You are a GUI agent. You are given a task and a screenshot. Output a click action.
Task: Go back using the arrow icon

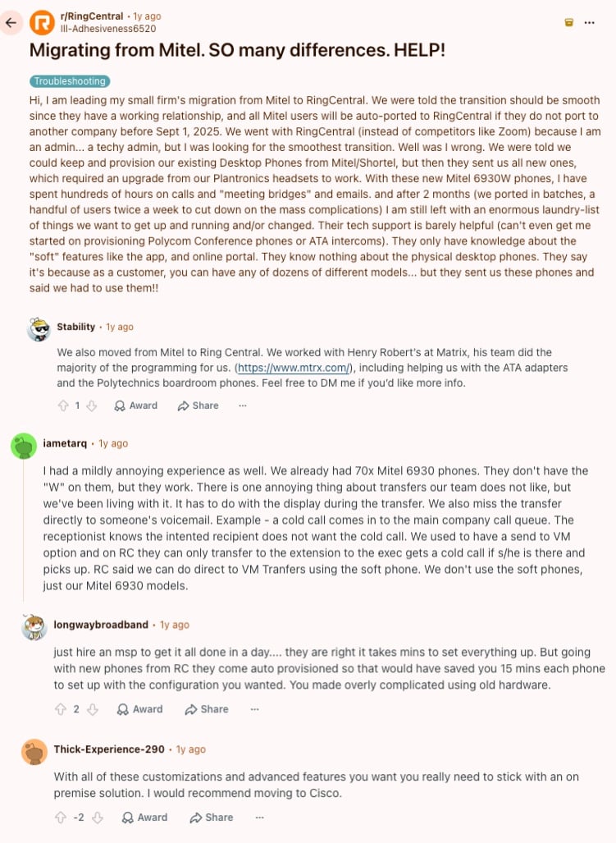click(x=11, y=23)
